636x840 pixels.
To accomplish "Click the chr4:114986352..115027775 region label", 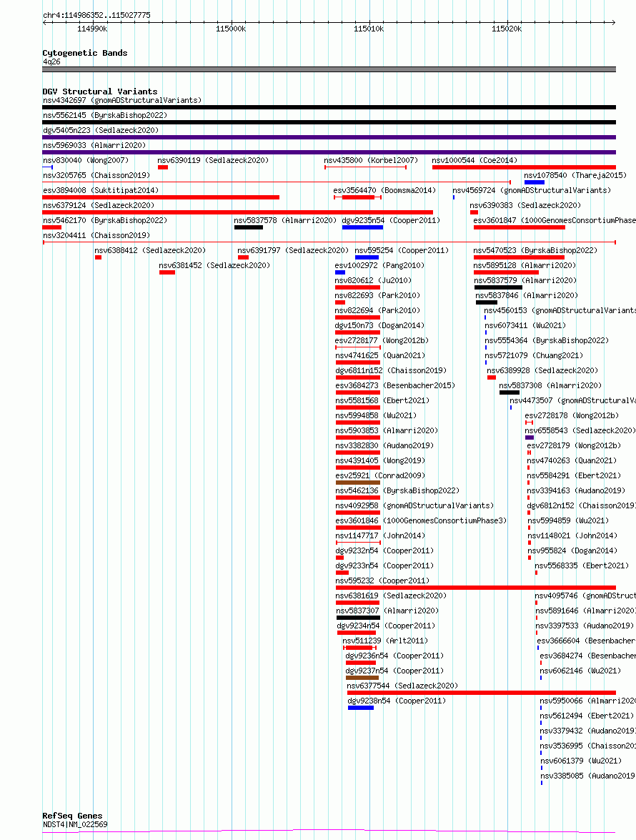I will pyautogui.click(x=96, y=15).
